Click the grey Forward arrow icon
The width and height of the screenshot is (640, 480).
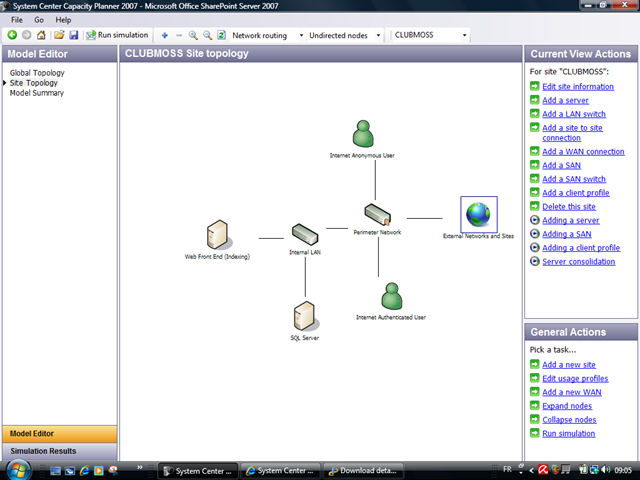click(27, 35)
